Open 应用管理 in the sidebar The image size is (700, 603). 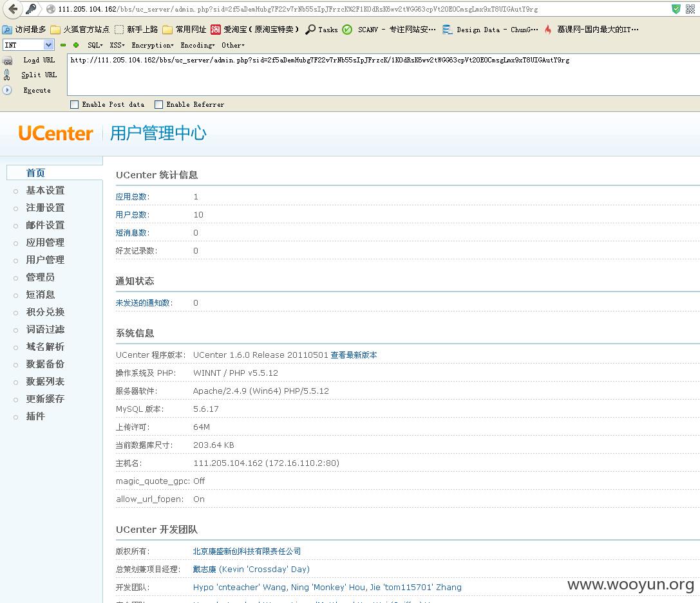pyautogui.click(x=45, y=242)
